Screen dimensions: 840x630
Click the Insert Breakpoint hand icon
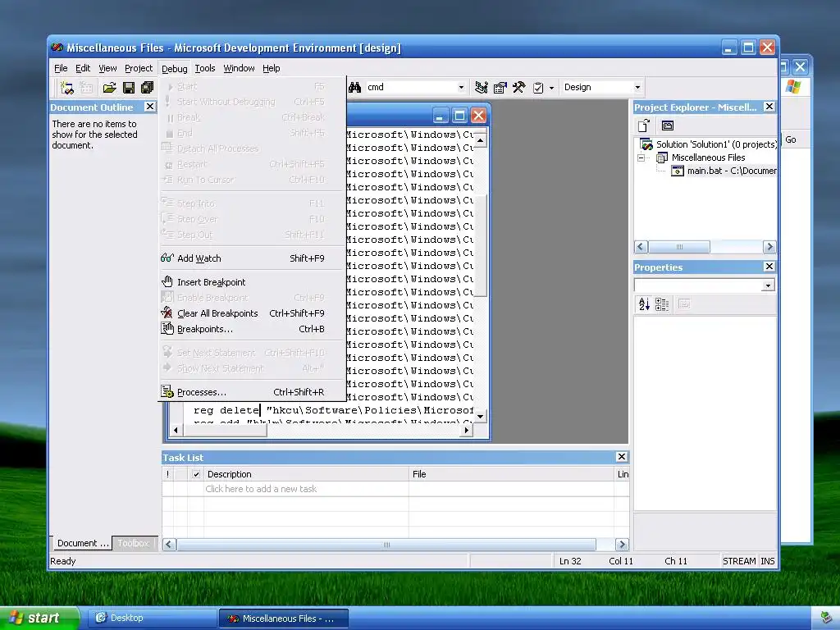tap(167, 282)
